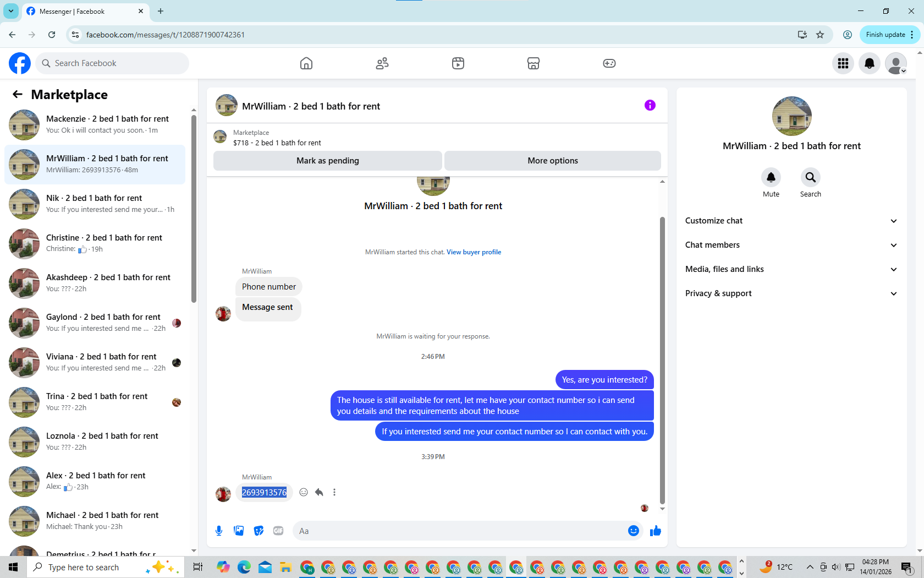
Task: Open Christine conversation
Action: 95,244
